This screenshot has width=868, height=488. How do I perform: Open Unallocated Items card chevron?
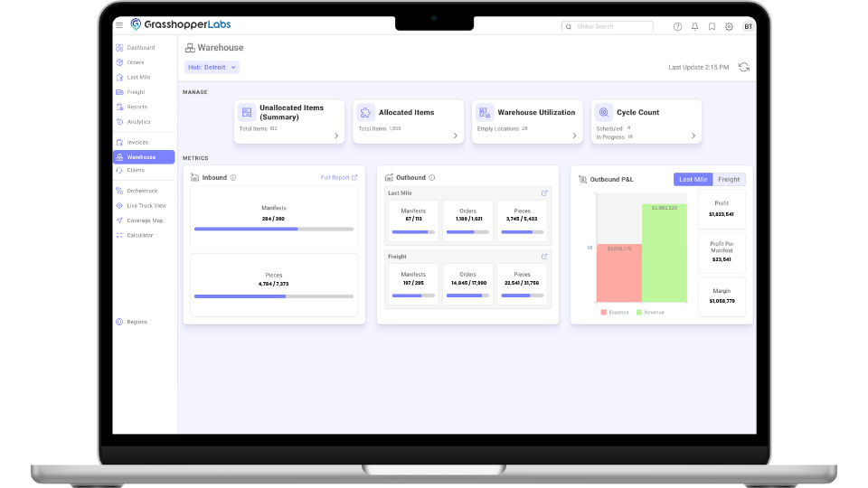336,136
